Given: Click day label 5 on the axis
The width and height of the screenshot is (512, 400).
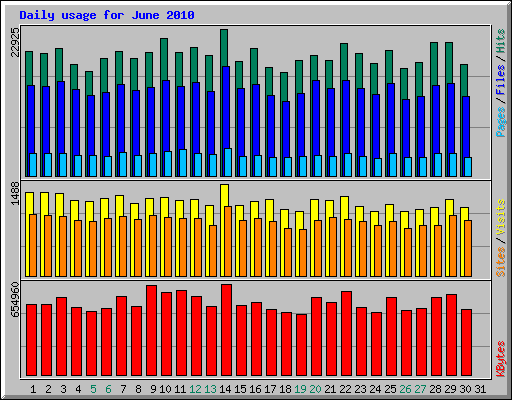Looking at the screenshot, I should [93, 389].
